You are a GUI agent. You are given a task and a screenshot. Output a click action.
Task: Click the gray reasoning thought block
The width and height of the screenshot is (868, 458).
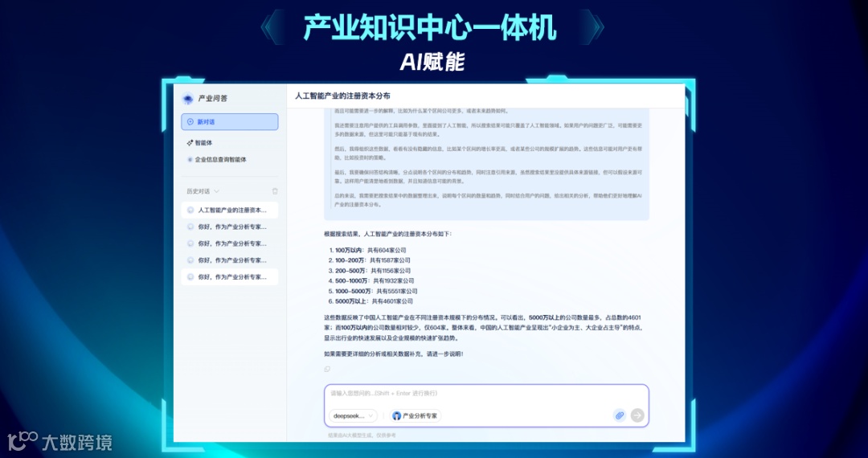click(x=486, y=164)
